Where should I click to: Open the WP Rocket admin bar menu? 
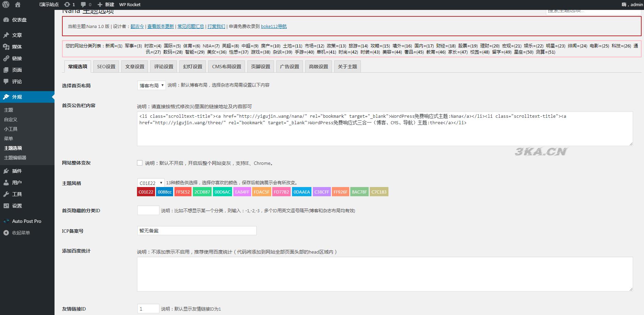click(x=129, y=4)
